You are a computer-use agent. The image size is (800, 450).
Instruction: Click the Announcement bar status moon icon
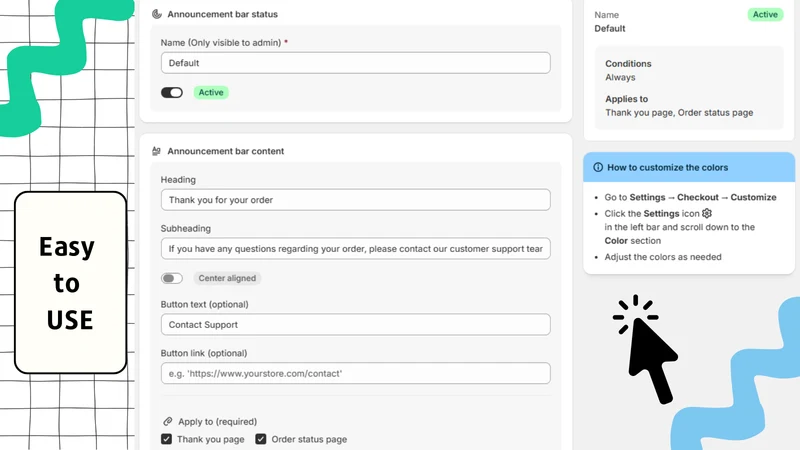pos(157,14)
